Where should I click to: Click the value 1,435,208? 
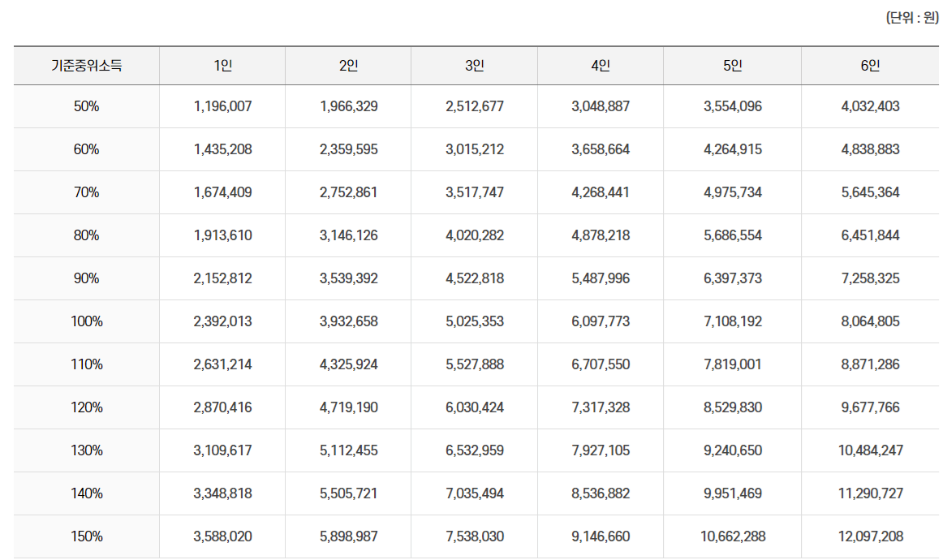[222, 149]
